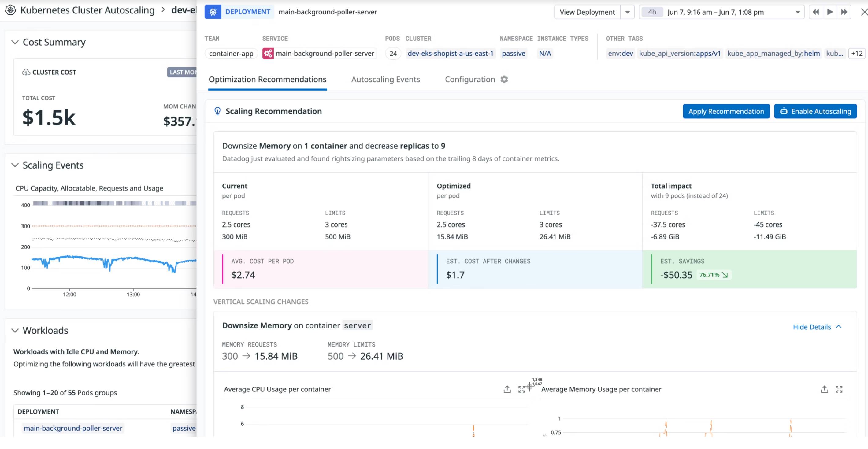The height and width of the screenshot is (449, 868).
Task: Open main-background-poller-server in Workloads table
Action: pyautogui.click(x=73, y=428)
